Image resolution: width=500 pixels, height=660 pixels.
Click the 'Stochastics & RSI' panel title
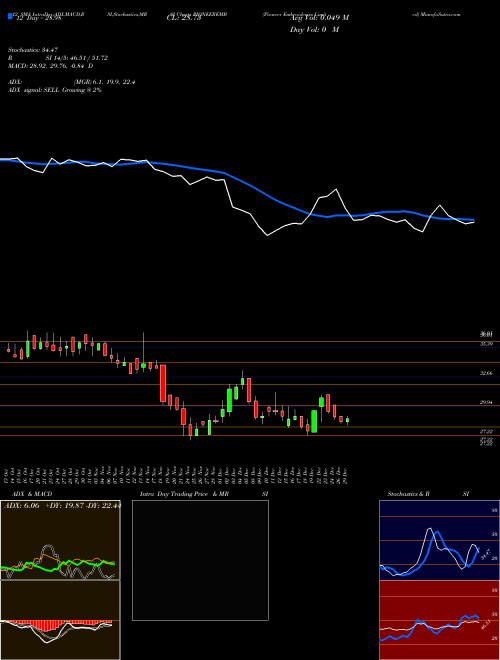click(x=428, y=494)
